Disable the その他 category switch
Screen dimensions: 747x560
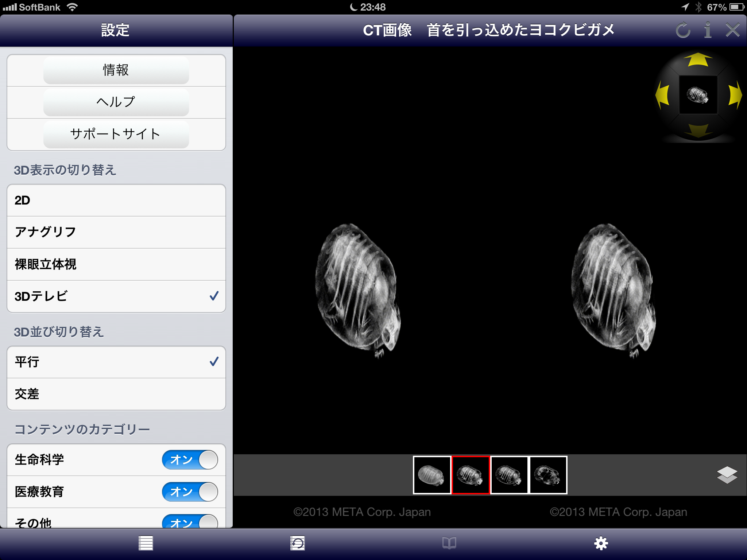[190, 521]
